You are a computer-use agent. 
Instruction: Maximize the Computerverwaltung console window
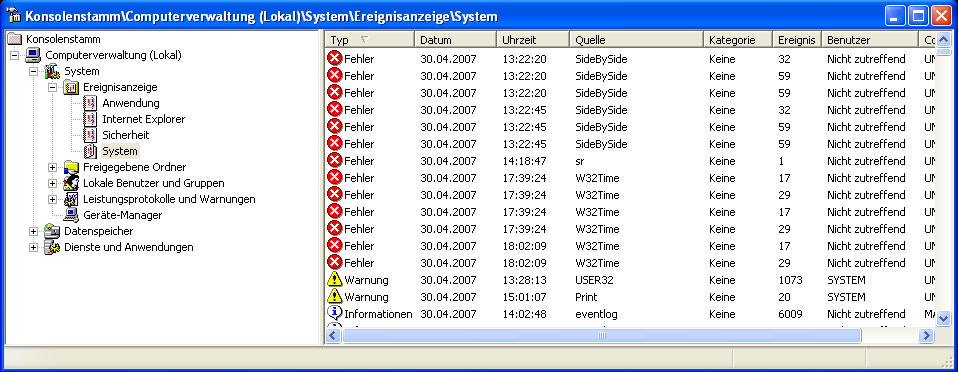coord(918,15)
